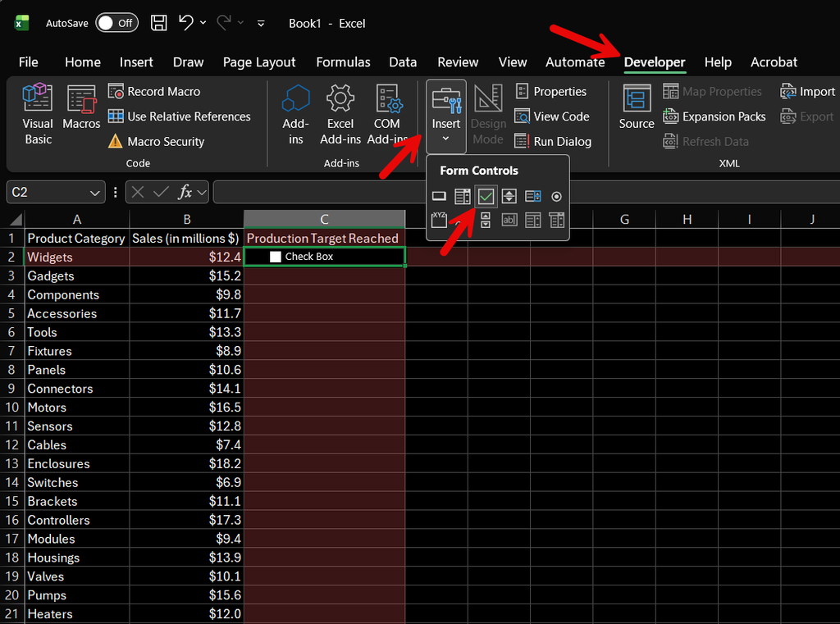Select column C header
Image resolution: width=840 pixels, height=624 pixels.
324,219
